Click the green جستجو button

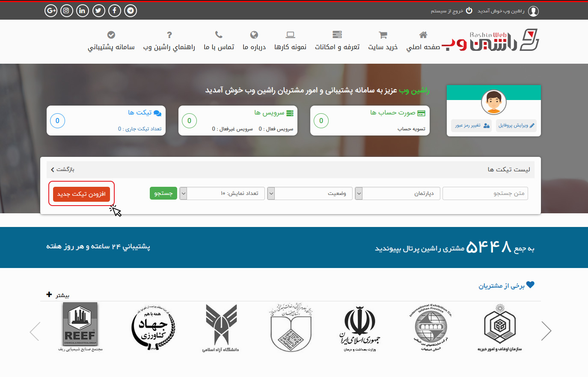coord(163,193)
